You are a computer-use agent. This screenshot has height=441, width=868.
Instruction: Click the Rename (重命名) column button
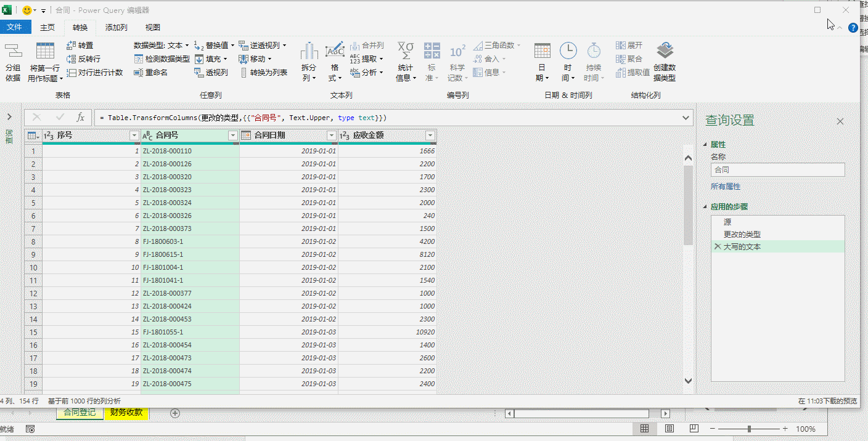pos(151,73)
